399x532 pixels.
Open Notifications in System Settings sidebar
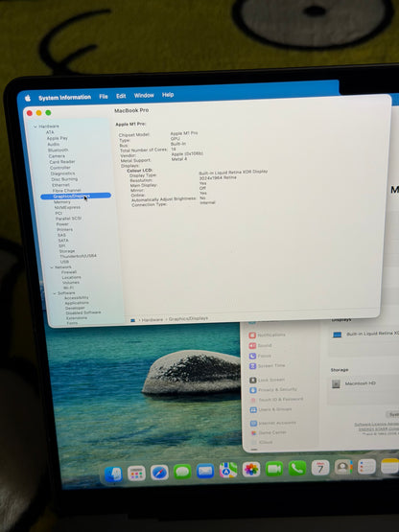click(x=268, y=335)
